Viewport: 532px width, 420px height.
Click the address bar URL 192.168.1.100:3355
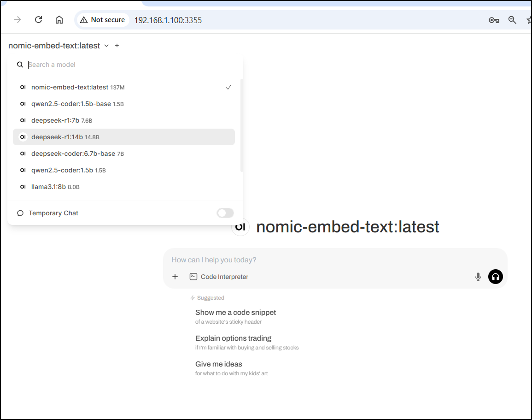pos(168,20)
